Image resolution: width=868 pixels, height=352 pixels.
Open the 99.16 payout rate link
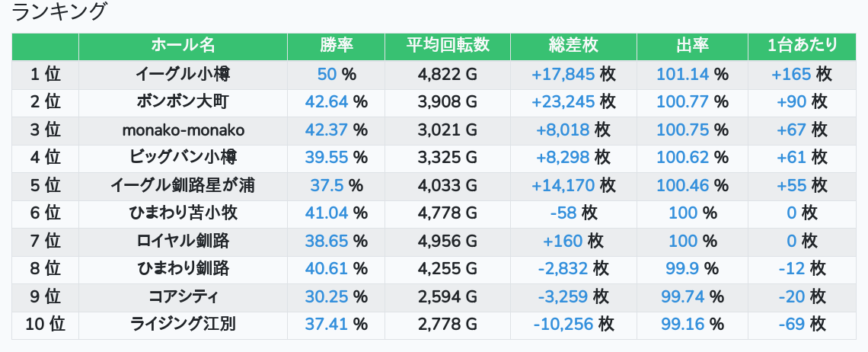coord(682,325)
